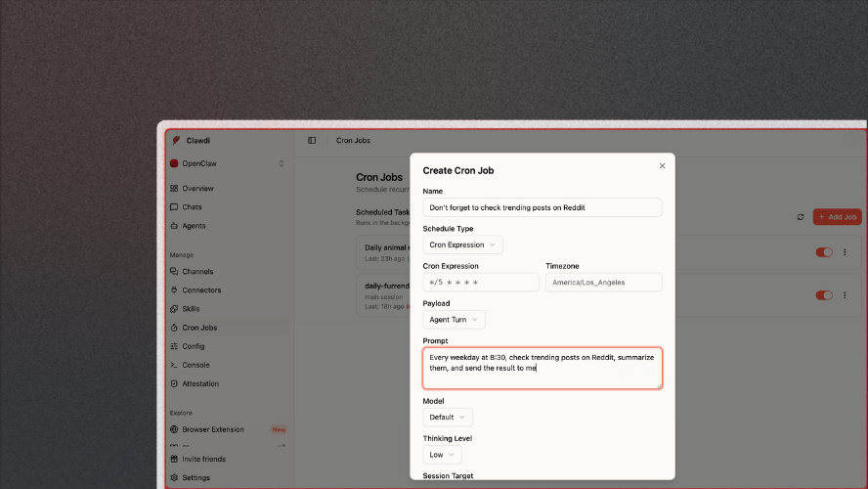Click the Cron Jobs breadcrumb title

[x=353, y=141]
